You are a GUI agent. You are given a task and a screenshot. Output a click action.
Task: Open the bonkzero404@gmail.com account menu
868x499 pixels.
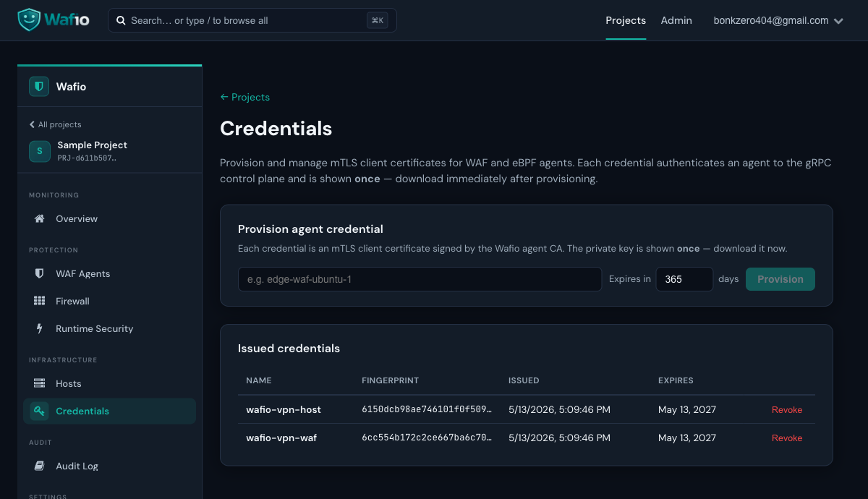tap(778, 20)
